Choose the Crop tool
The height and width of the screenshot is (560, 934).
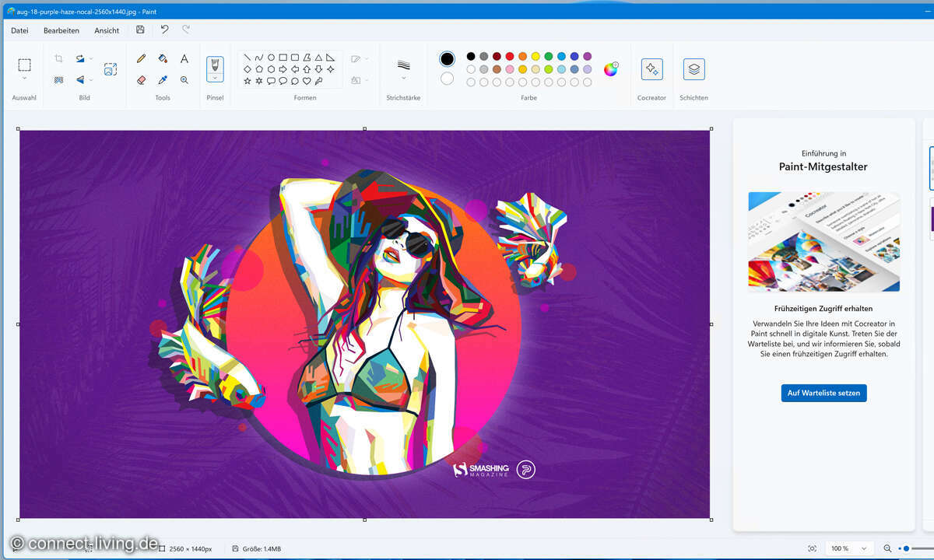pos(58,58)
